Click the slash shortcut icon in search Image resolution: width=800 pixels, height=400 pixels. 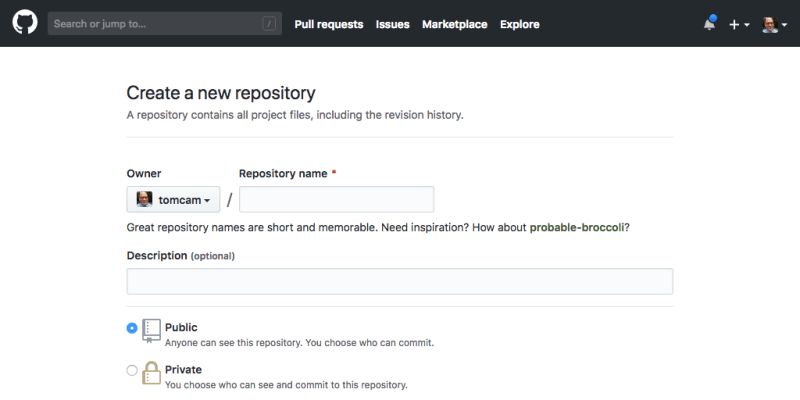click(269, 23)
